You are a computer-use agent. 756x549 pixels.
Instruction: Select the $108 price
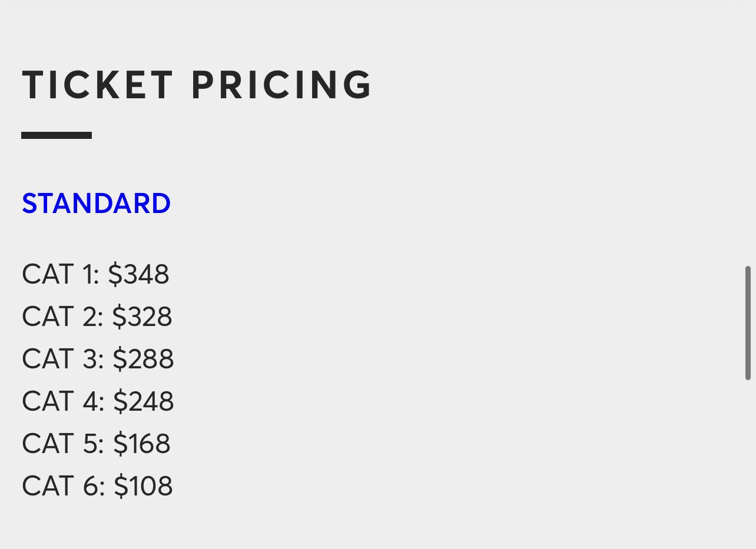143,487
